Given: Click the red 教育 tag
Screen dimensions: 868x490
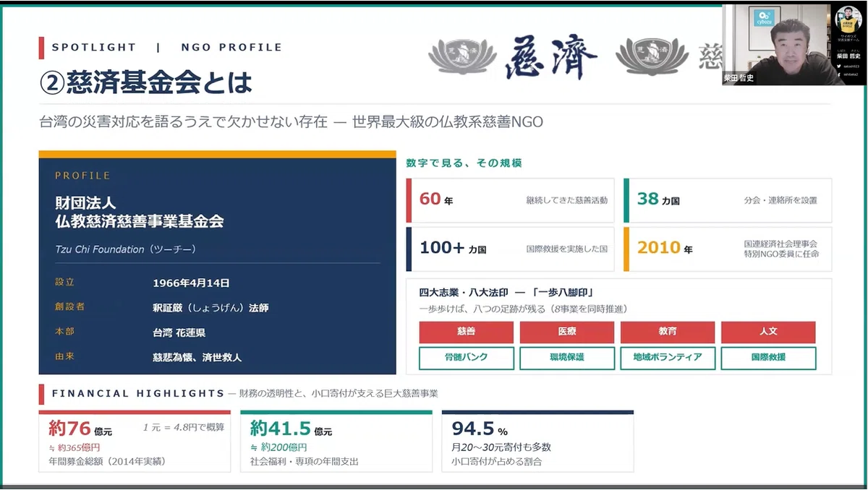Looking at the screenshot, I should click(x=668, y=332).
